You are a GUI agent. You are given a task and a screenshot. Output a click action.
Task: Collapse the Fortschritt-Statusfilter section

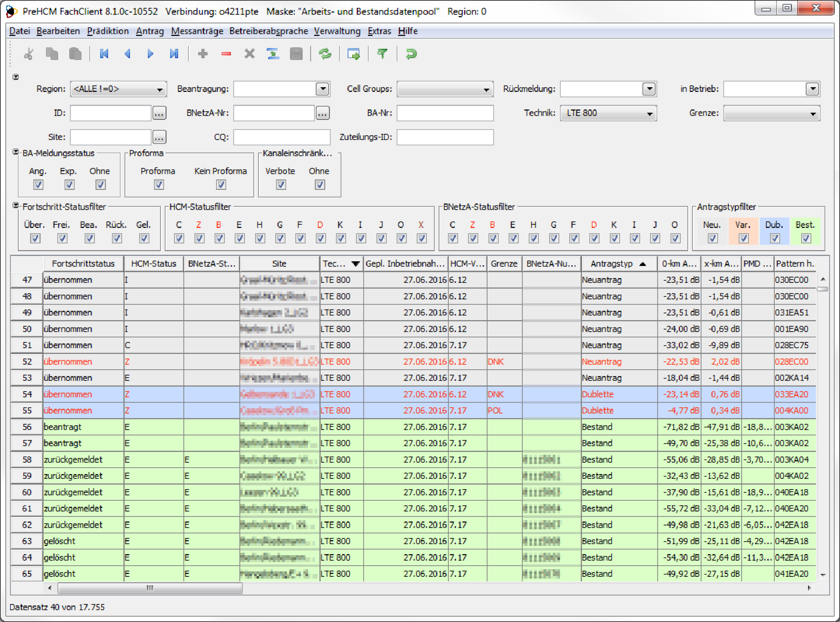16,205
